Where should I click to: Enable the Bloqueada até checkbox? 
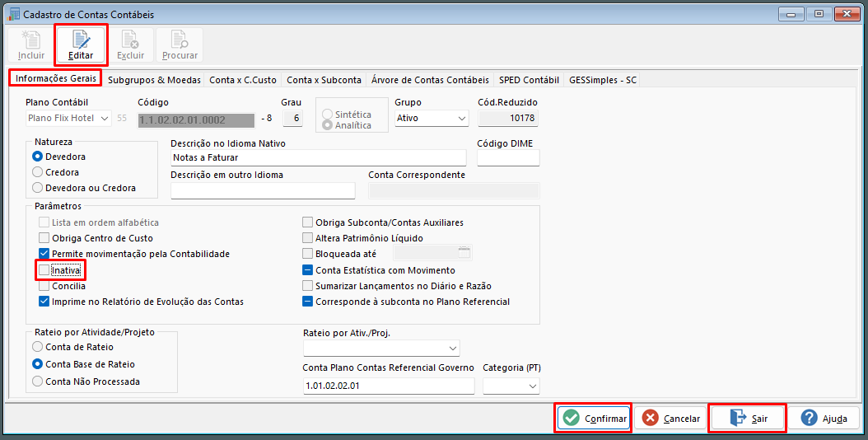(307, 254)
